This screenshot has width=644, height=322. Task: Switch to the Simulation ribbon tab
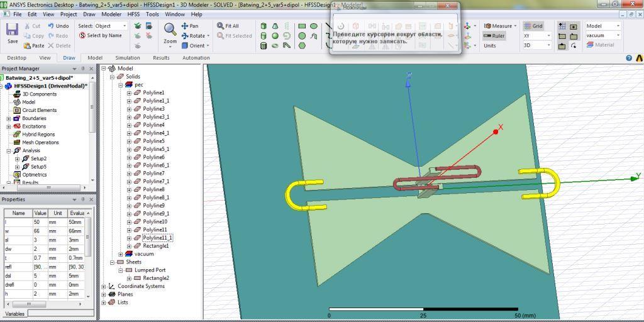[x=127, y=58]
